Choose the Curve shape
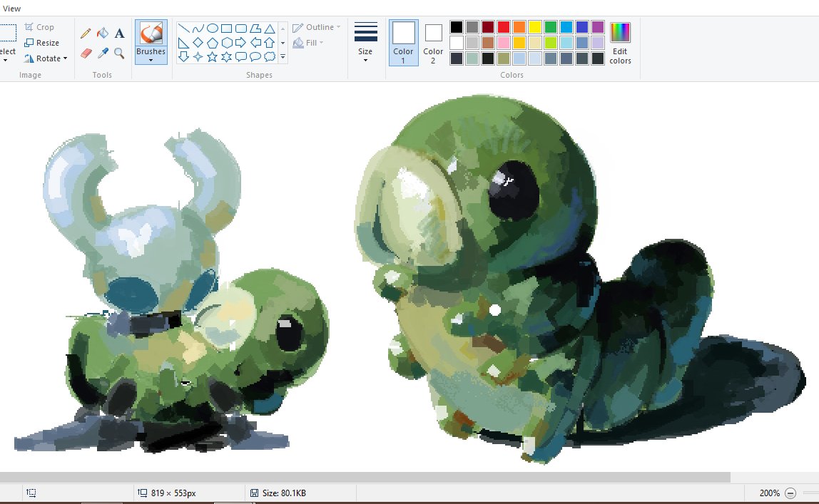 coord(198,29)
